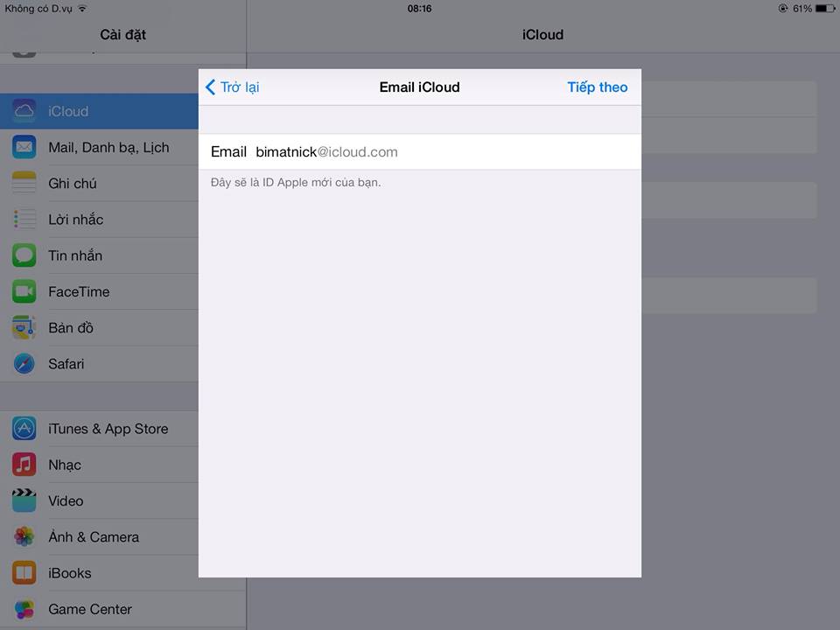
Task: Tap the Cài đặt sidebar title
Action: 122,34
